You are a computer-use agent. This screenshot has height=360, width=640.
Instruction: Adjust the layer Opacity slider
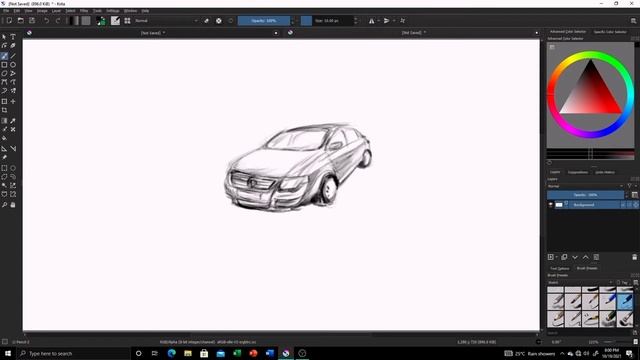pos(585,195)
